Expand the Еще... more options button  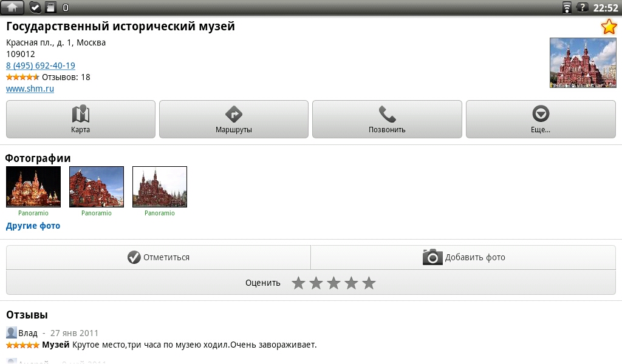point(541,120)
